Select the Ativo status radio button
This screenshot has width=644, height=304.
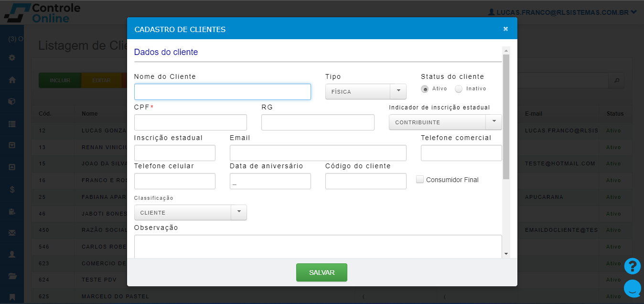pos(425,89)
